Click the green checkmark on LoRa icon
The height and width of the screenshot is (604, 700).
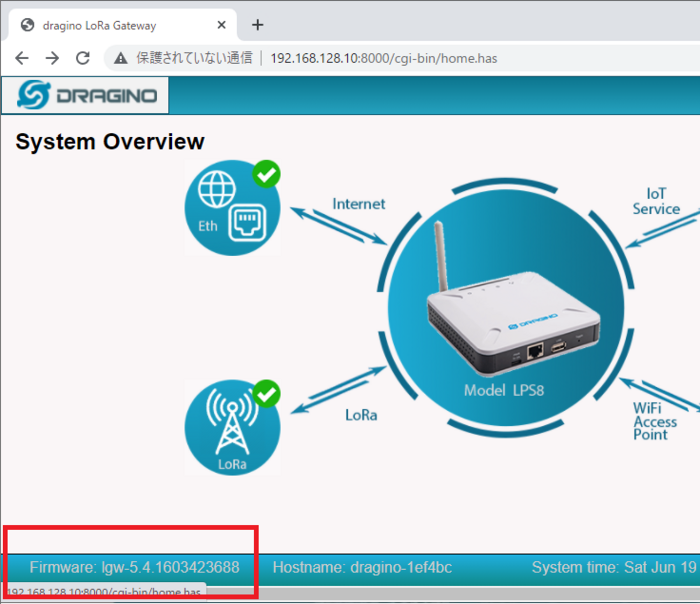[267, 394]
